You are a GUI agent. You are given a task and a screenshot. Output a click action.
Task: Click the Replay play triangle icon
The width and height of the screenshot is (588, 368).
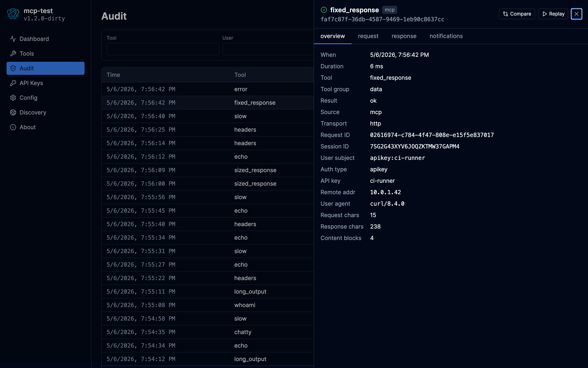[545, 14]
